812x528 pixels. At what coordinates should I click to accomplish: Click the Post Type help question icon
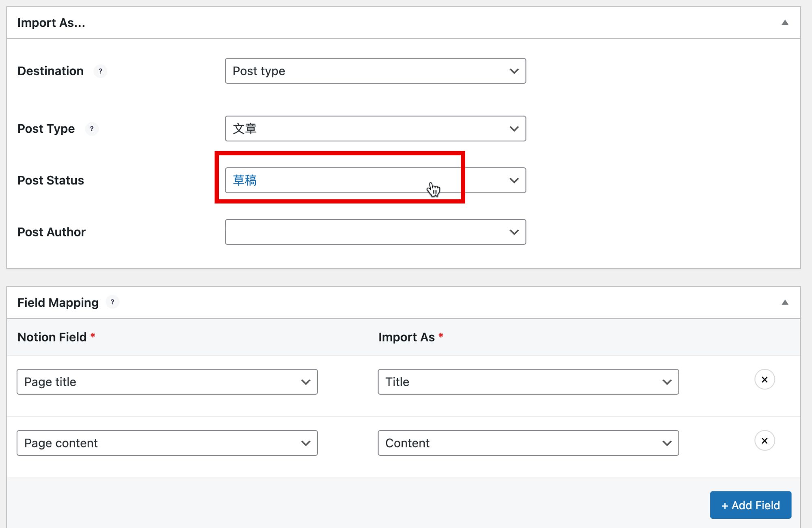tap(92, 129)
